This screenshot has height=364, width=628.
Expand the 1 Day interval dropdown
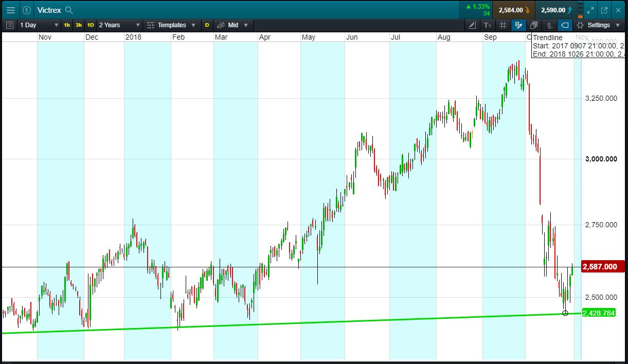[x=39, y=25]
